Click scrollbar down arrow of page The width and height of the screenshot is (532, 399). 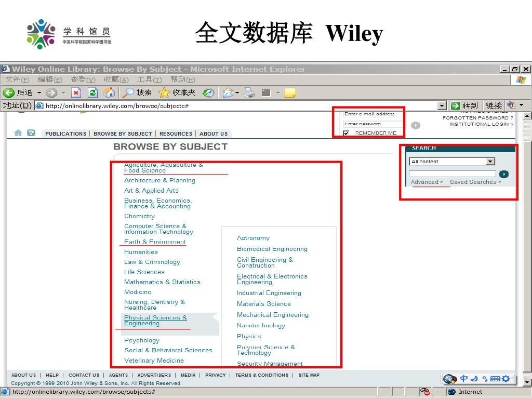[527, 382]
